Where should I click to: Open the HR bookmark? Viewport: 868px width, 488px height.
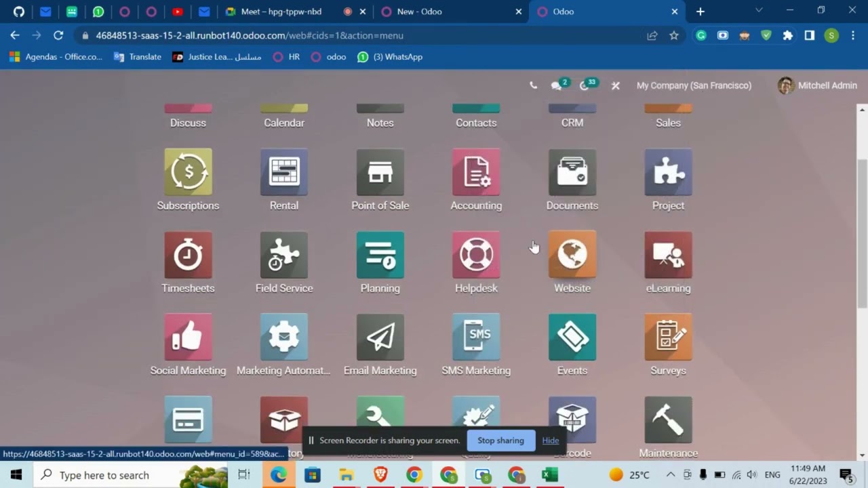coord(286,57)
